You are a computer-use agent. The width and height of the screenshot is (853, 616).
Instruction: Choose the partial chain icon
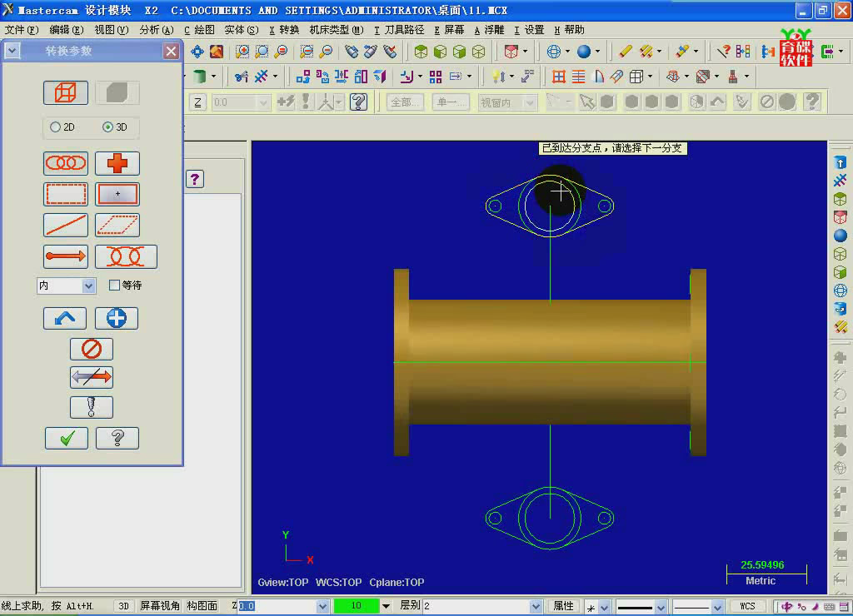[126, 256]
